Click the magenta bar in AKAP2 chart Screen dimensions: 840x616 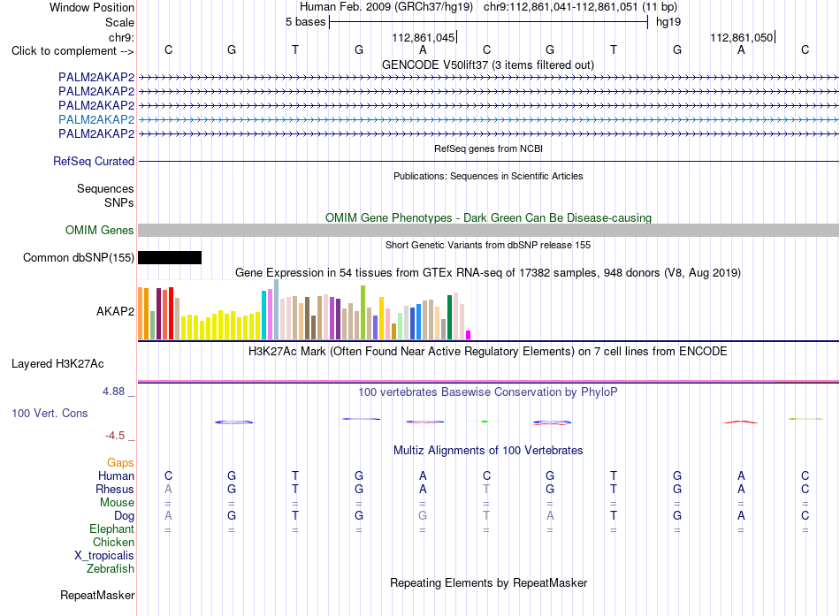468,335
